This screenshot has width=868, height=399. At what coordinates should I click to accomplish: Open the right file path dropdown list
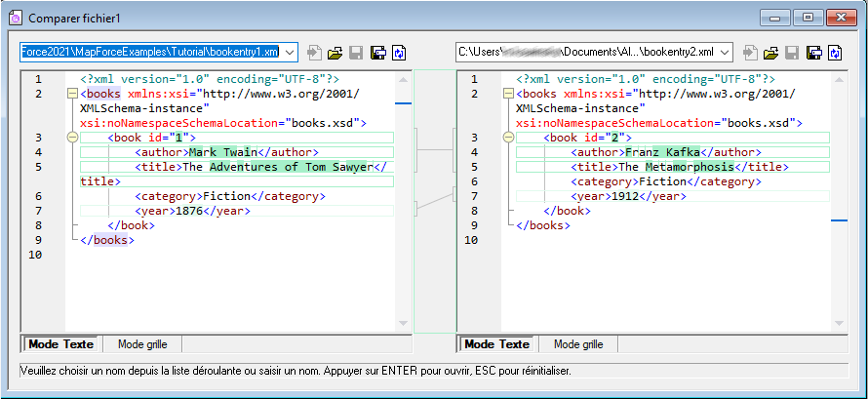coord(725,53)
